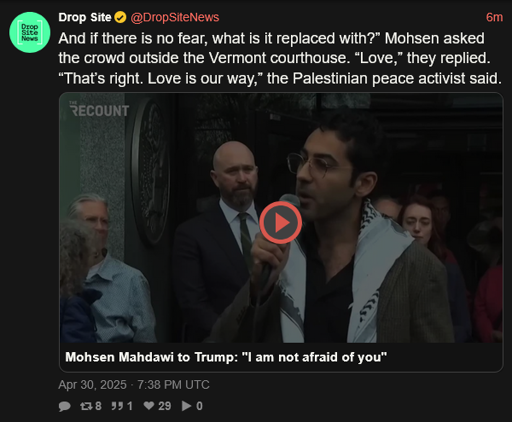
Task: Click the tweet text about Mohsen
Action: pyautogui.click(x=280, y=58)
